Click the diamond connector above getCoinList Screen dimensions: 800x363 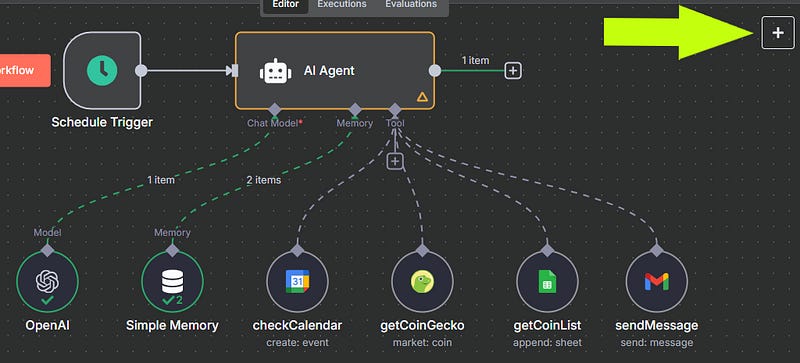547,250
